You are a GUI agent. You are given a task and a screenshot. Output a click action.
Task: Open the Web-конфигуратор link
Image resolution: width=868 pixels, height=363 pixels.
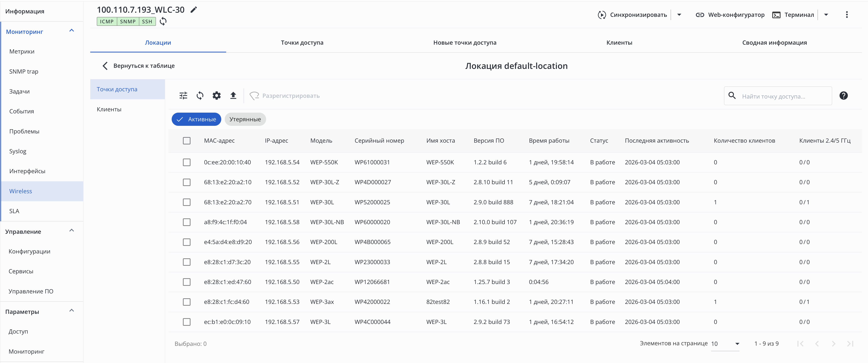coord(730,15)
